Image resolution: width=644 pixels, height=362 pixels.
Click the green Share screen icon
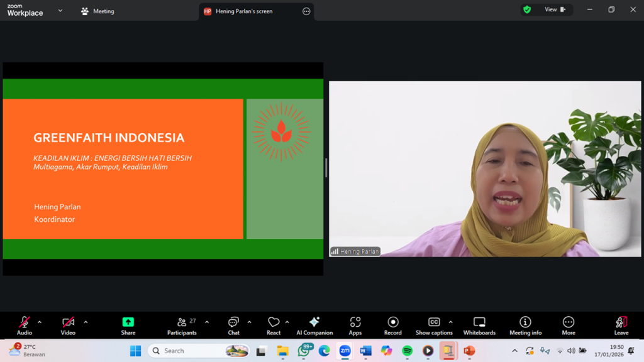(128, 325)
